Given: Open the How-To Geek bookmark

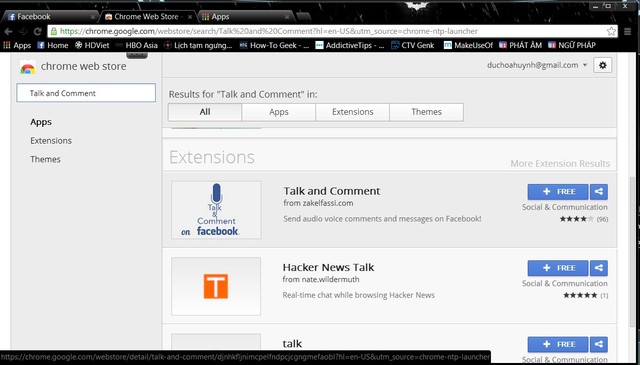Looking at the screenshot, I should point(274,45).
